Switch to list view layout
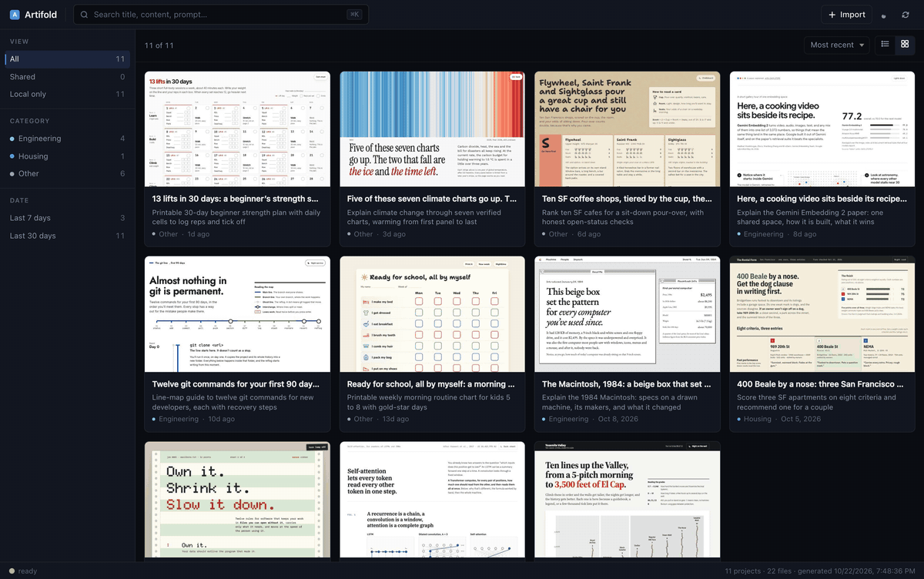 pos(885,45)
